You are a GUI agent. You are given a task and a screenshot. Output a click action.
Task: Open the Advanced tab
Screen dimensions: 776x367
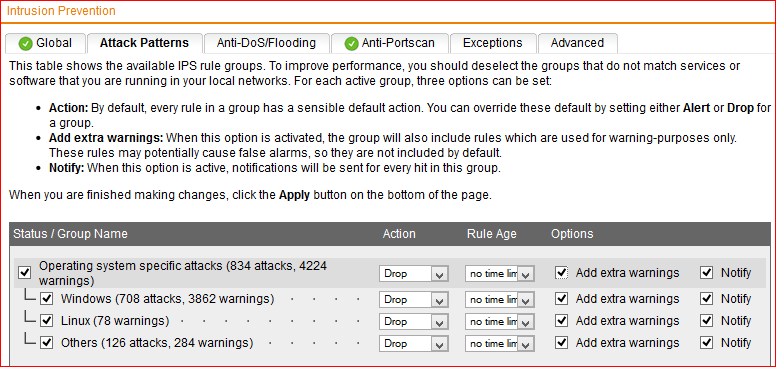click(x=577, y=44)
